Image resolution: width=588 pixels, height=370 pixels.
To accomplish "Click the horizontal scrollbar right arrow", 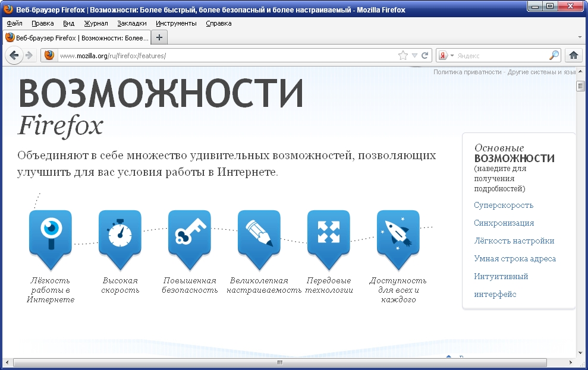I will [570, 362].
